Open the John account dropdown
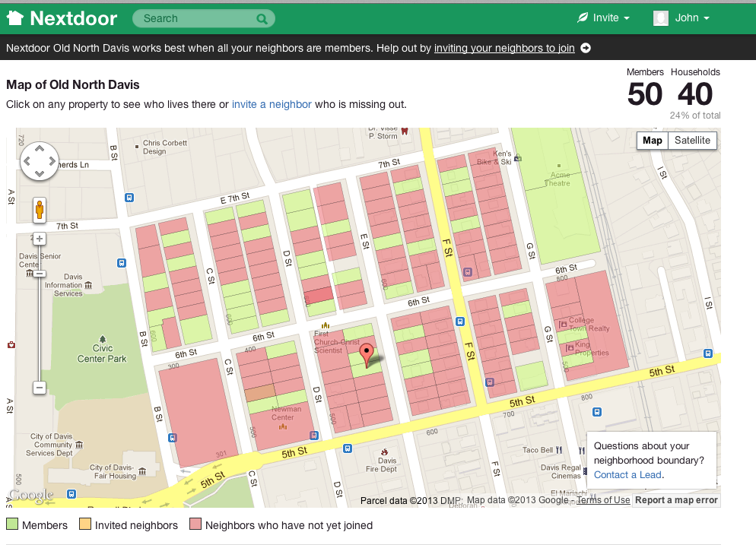This screenshot has width=756, height=545. click(x=681, y=18)
